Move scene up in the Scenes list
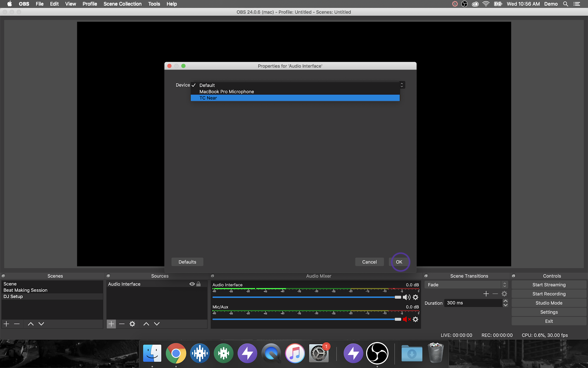Screen dimensions: 588x368 pyautogui.click(x=31, y=324)
